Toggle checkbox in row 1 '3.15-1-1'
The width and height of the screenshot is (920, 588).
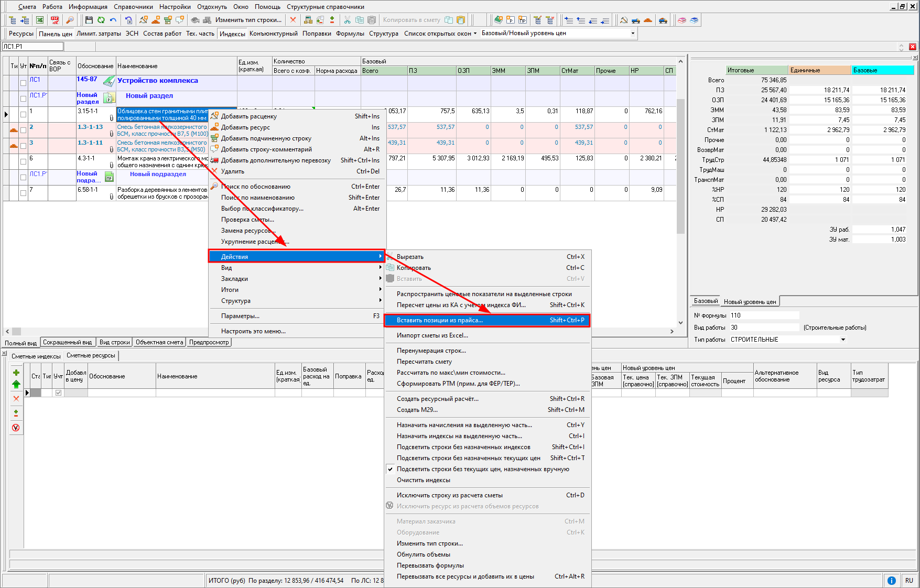[x=23, y=114]
